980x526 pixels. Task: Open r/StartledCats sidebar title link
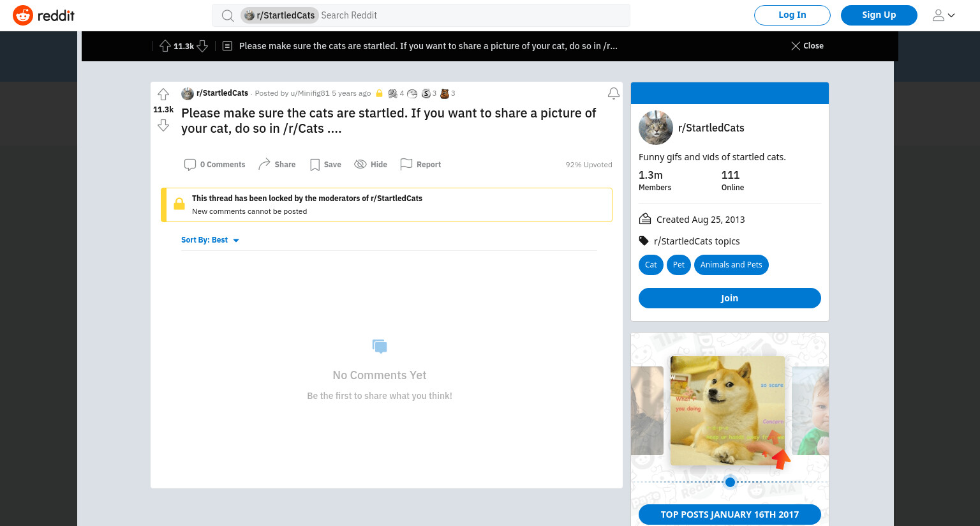point(711,128)
